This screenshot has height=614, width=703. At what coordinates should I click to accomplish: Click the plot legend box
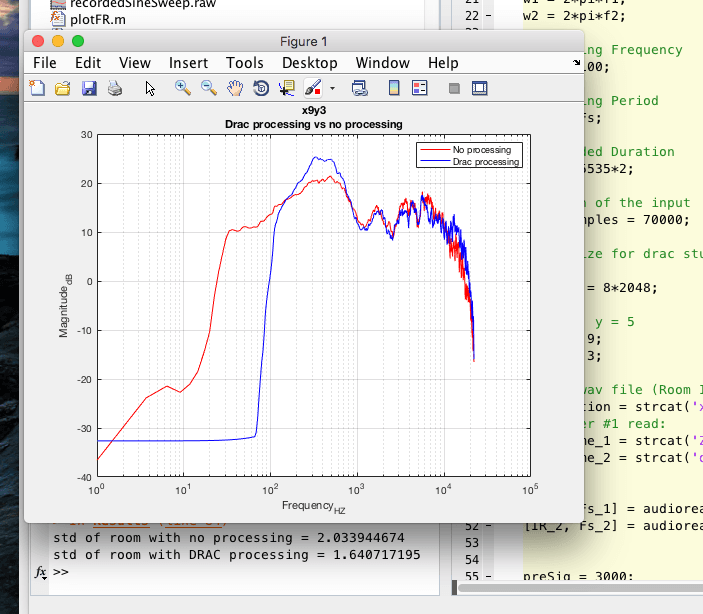(x=469, y=155)
